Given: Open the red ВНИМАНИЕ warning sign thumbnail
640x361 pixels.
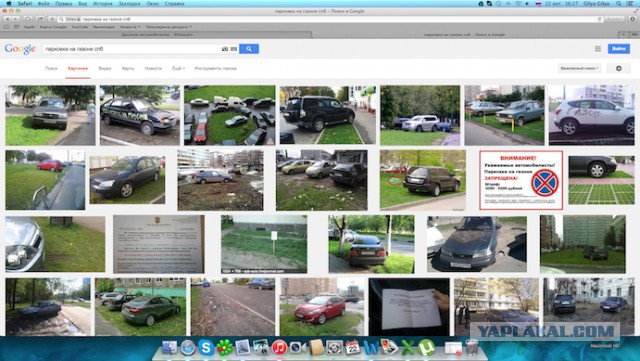Looking at the screenshot, I should (521, 180).
